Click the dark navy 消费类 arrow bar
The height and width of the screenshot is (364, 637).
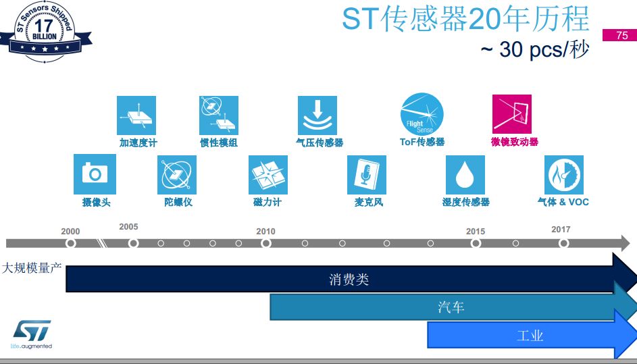(351, 279)
